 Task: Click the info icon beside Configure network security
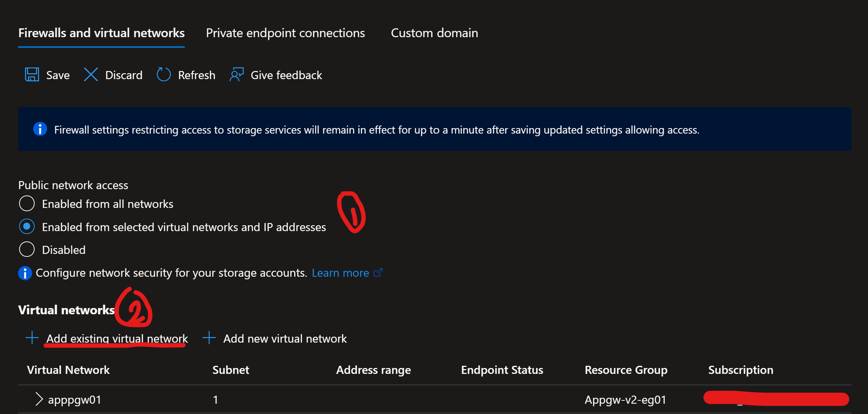[x=25, y=273]
